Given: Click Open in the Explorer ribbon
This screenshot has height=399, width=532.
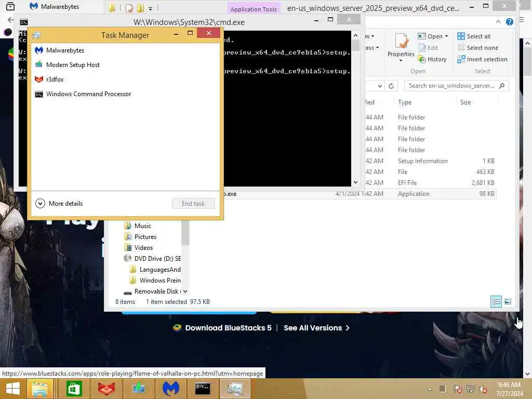Looking at the screenshot, I should coord(431,36).
